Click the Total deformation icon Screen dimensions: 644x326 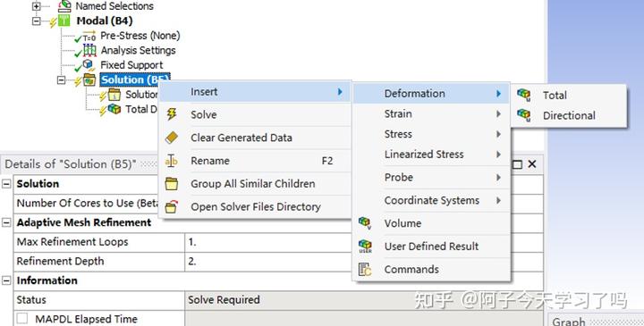click(x=523, y=96)
